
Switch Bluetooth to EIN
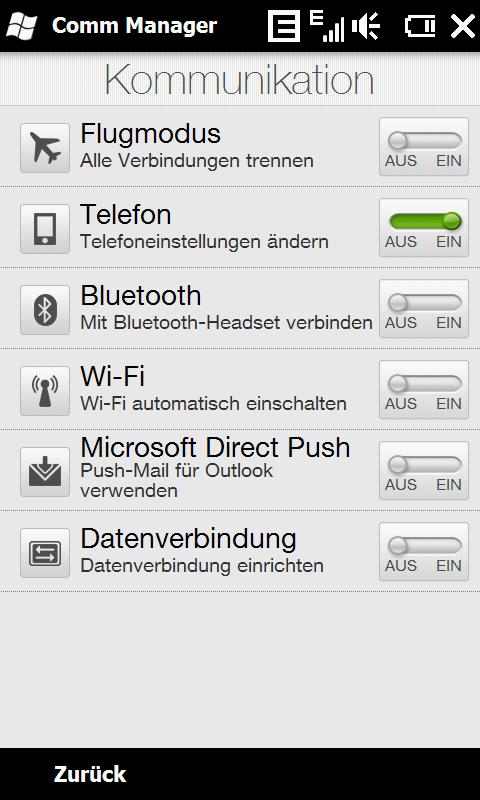tap(424, 309)
